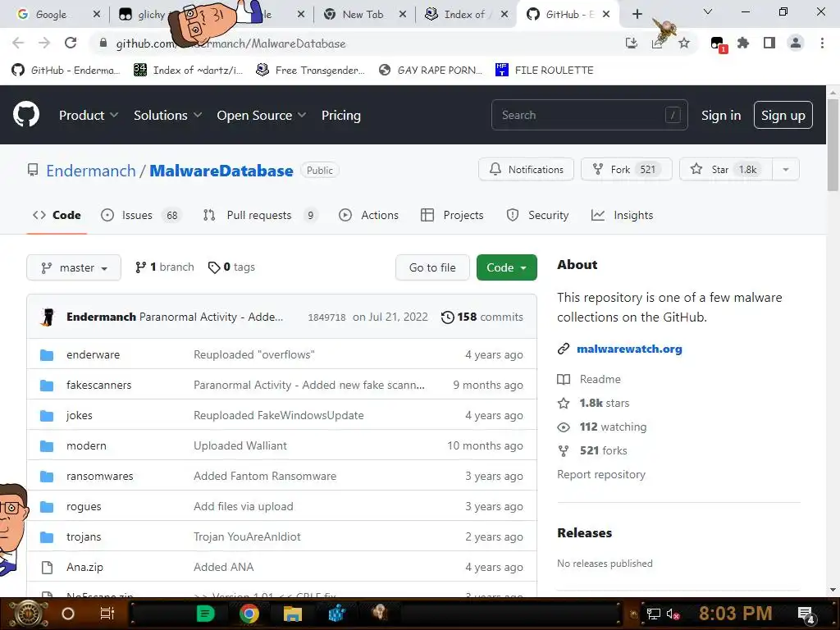
Task: Click the extension icon with red badge
Action: click(x=717, y=44)
